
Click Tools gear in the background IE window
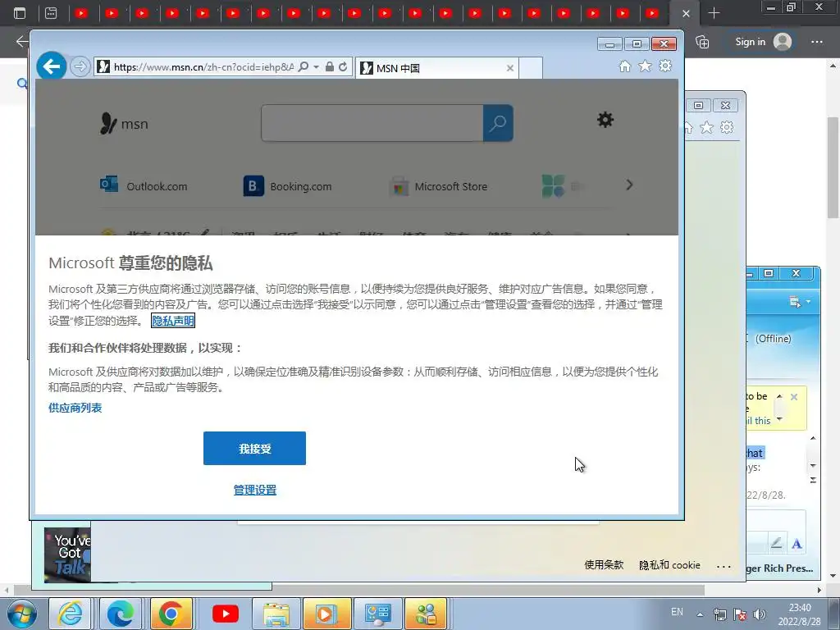727,127
